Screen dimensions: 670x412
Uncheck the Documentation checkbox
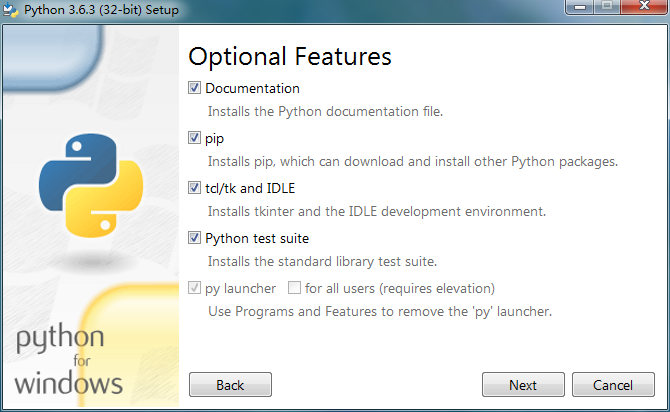(x=194, y=88)
